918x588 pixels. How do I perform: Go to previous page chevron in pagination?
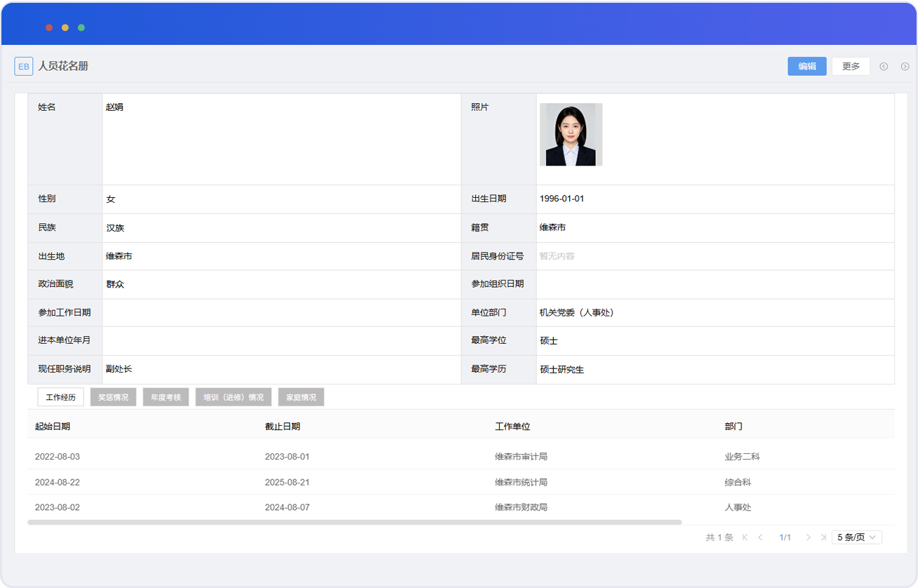coord(760,537)
